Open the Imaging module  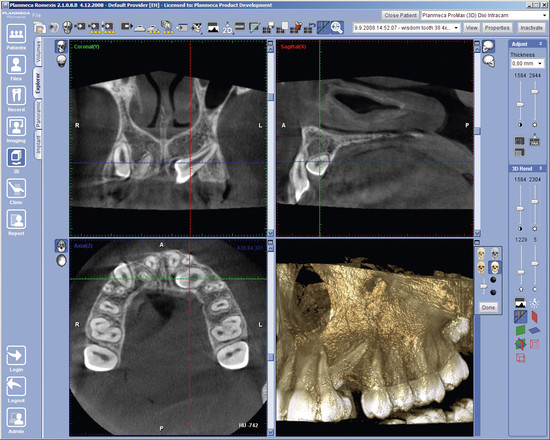[16, 127]
